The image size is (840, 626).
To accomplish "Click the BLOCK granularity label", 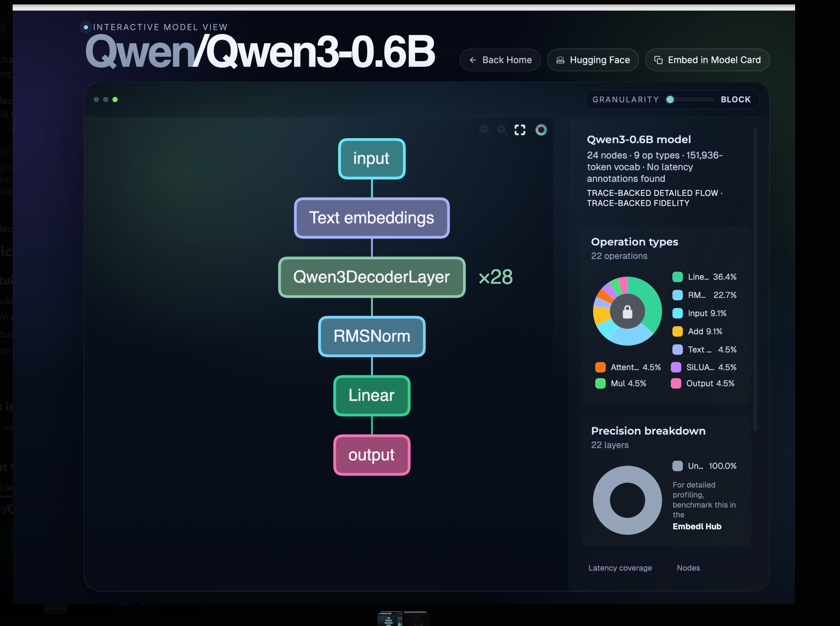I will tap(735, 100).
